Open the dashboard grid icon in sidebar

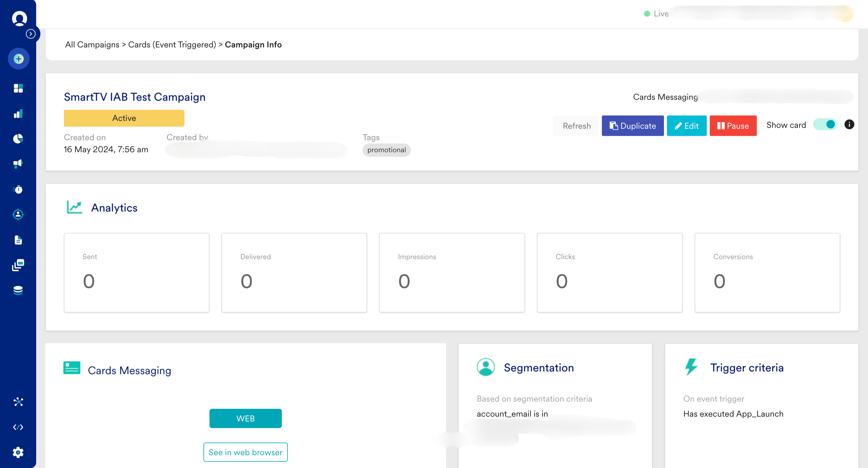click(x=18, y=88)
